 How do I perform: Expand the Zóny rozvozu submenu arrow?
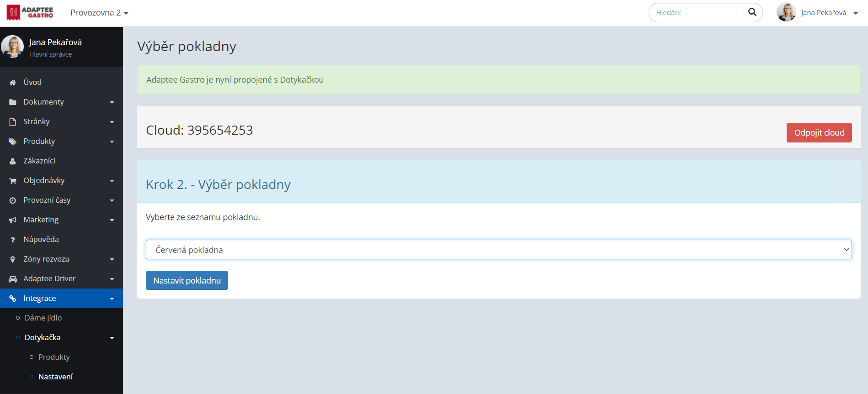[x=112, y=259]
